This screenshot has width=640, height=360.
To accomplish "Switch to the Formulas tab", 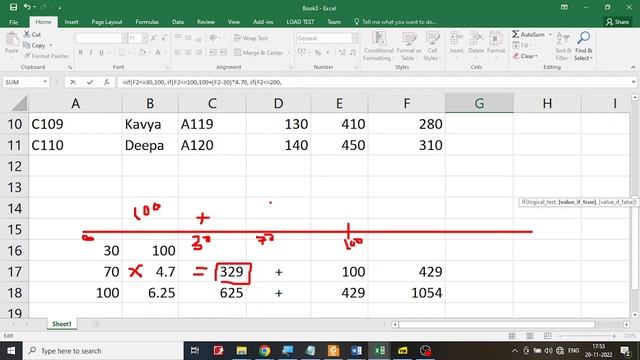I will point(147,22).
